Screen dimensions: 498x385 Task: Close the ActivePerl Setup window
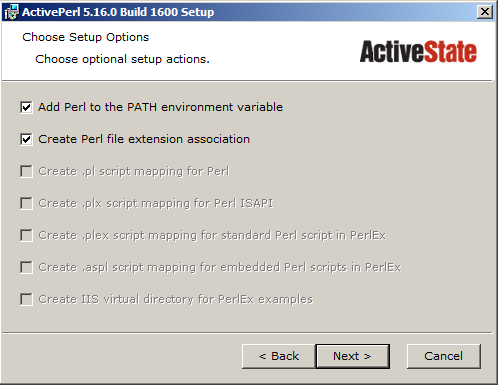point(485,12)
